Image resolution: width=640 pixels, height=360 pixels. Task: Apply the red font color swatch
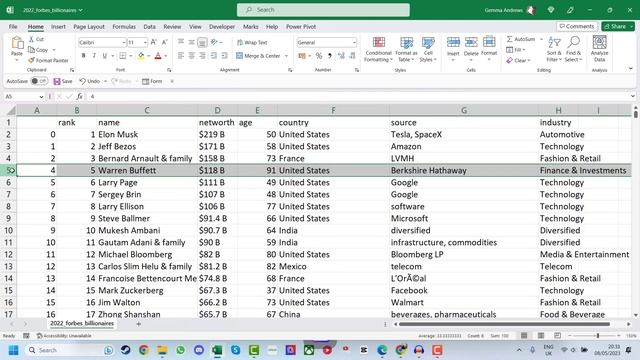click(158, 56)
